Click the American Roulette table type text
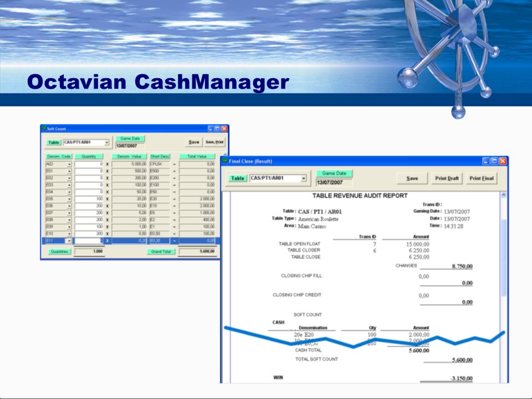This screenshot has height=399, width=532. [318, 219]
